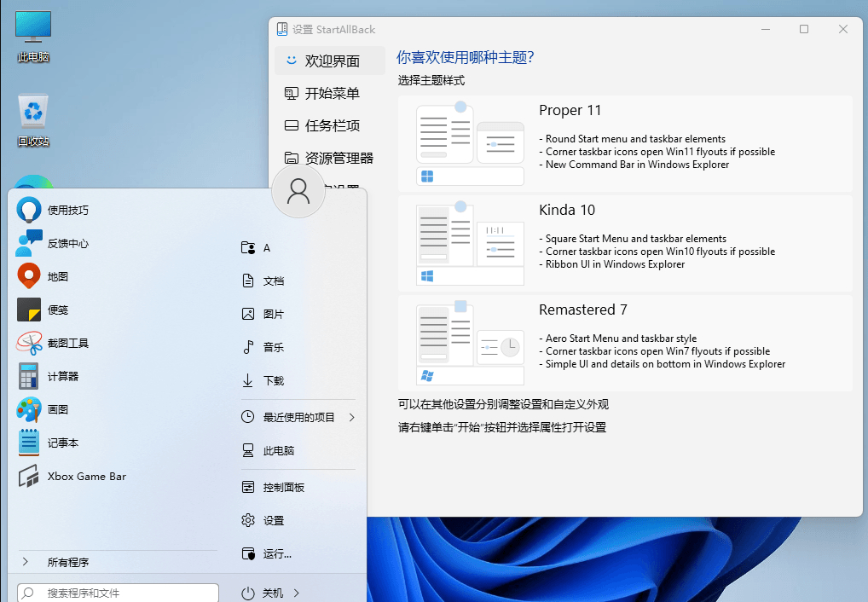The height and width of the screenshot is (602, 868).
Task: Expand the 所有程序 all programs chevron
Action: (26, 562)
